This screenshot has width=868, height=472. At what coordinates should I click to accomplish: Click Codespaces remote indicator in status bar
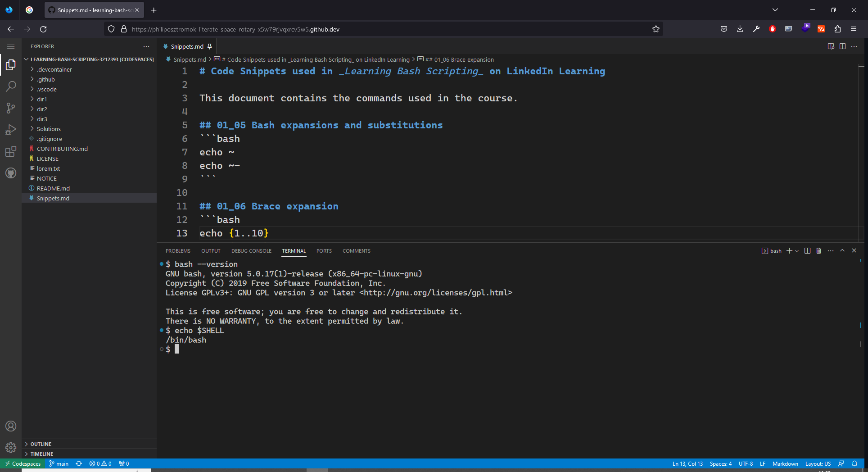(23, 463)
